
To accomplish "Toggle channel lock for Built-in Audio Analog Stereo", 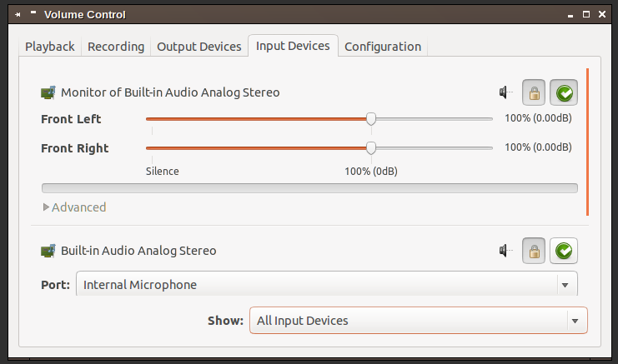I will [535, 250].
